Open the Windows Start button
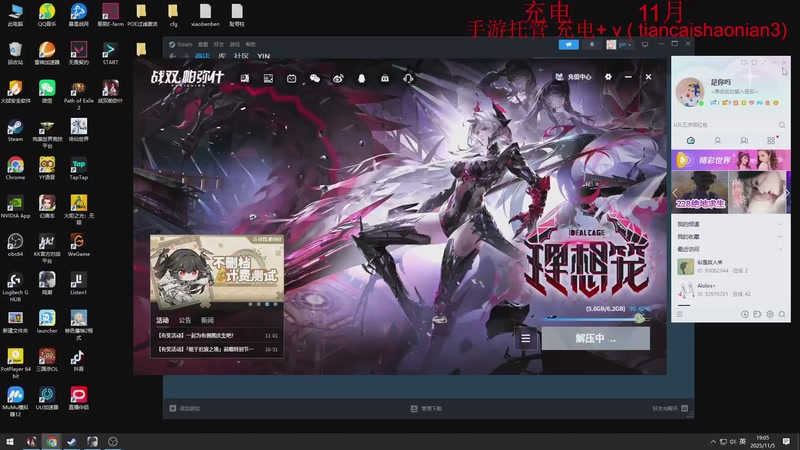800x450 pixels. click(x=10, y=442)
